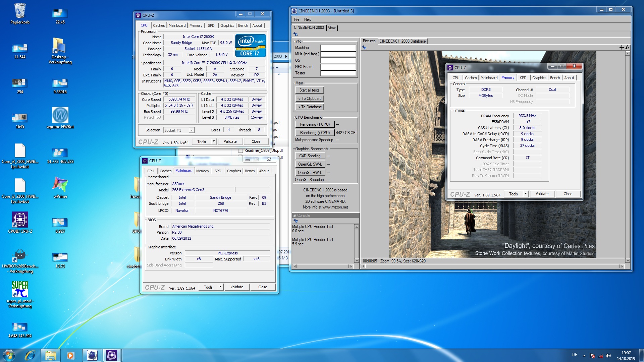Launch the HWBOTx265Benchmark shortcut
The width and height of the screenshot is (644, 362).
coord(20,260)
